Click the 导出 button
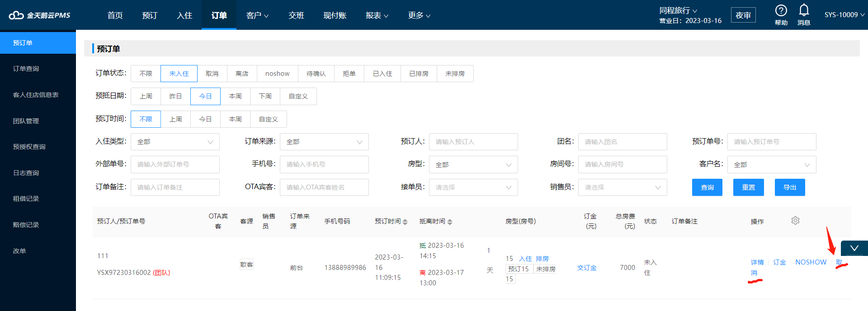Viewport: 868px width, 311px height. click(790, 187)
